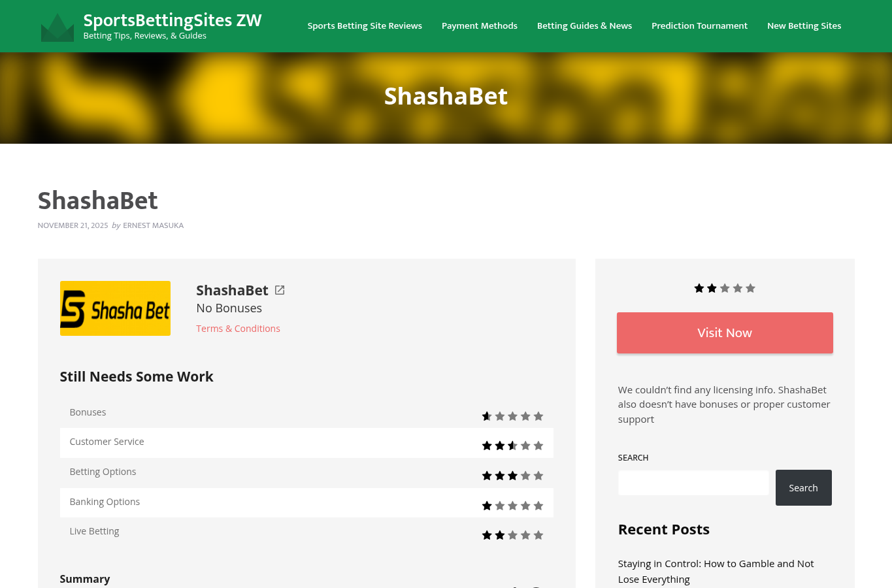892x588 pixels.
Task: Click the Visit Now button
Action: tap(725, 333)
